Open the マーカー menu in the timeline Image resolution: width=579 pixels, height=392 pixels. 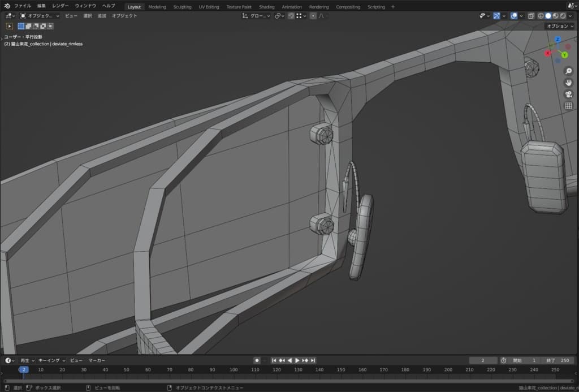point(97,360)
